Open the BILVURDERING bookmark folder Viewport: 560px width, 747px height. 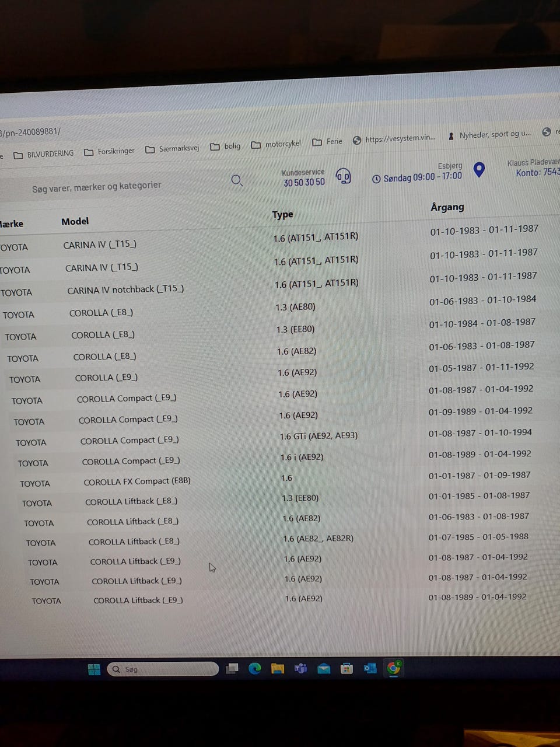coord(44,154)
